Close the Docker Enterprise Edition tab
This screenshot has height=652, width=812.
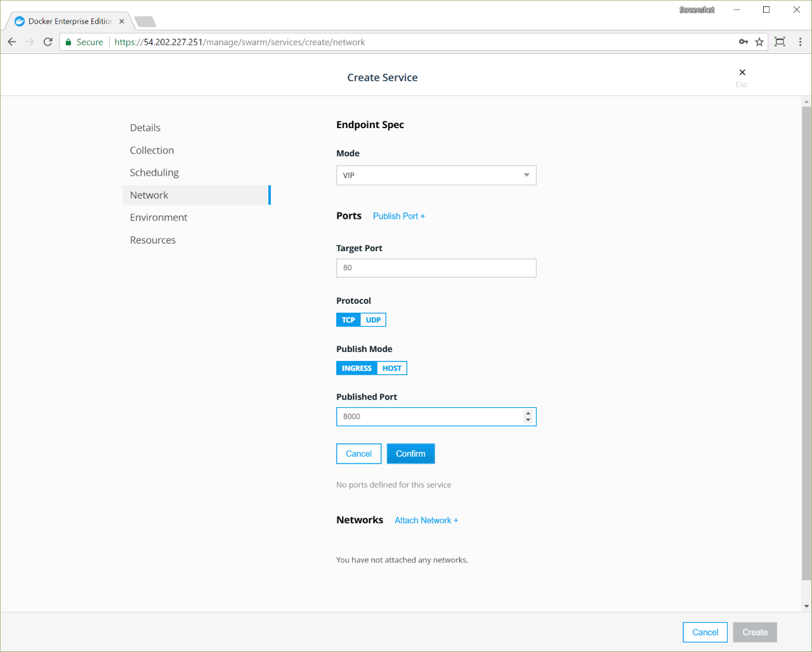pyautogui.click(x=122, y=21)
